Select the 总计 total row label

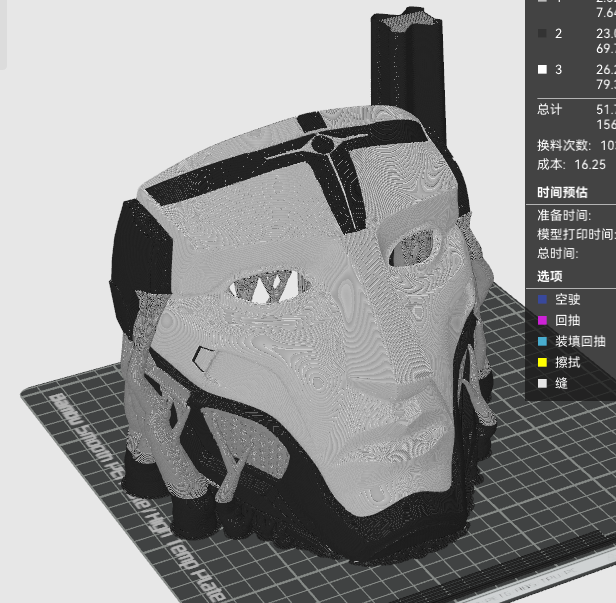549,109
